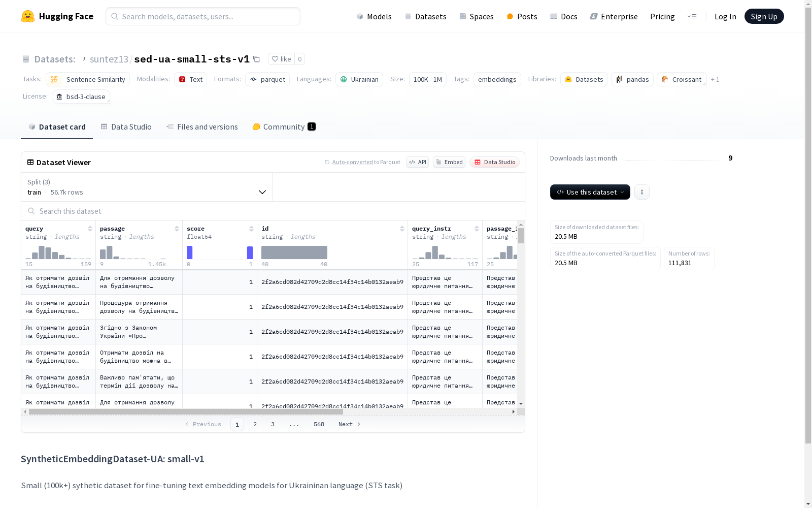Click the table's vertical scrollbar thumb

521,236
